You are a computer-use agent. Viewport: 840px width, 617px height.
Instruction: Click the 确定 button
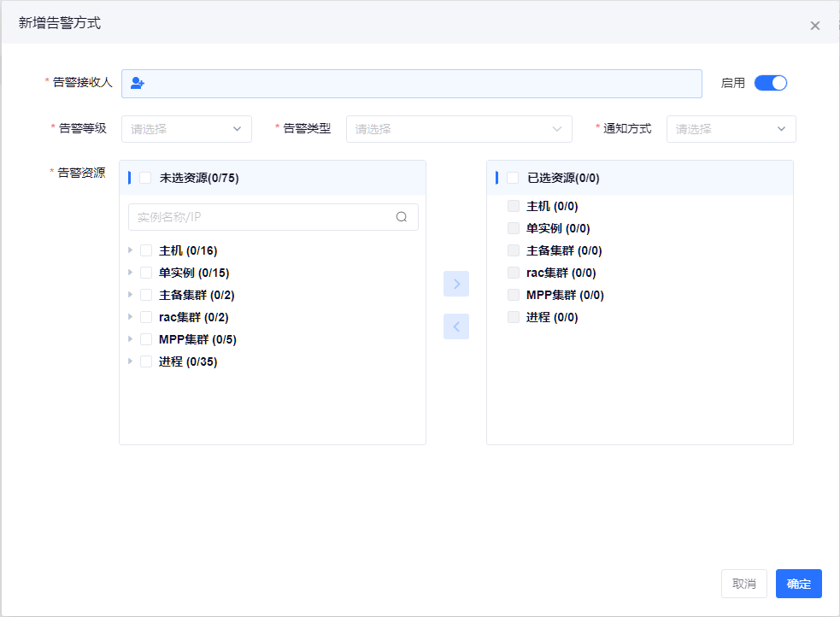point(798,584)
